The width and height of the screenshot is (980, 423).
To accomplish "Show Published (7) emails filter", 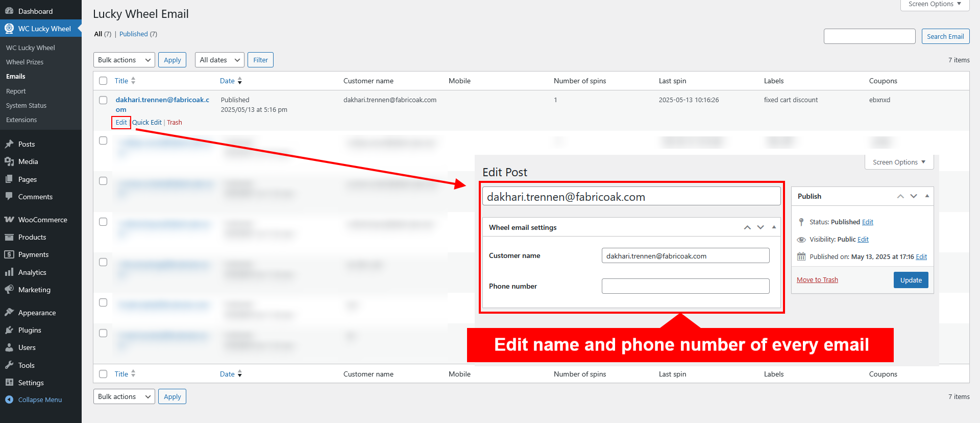I will [138, 34].
